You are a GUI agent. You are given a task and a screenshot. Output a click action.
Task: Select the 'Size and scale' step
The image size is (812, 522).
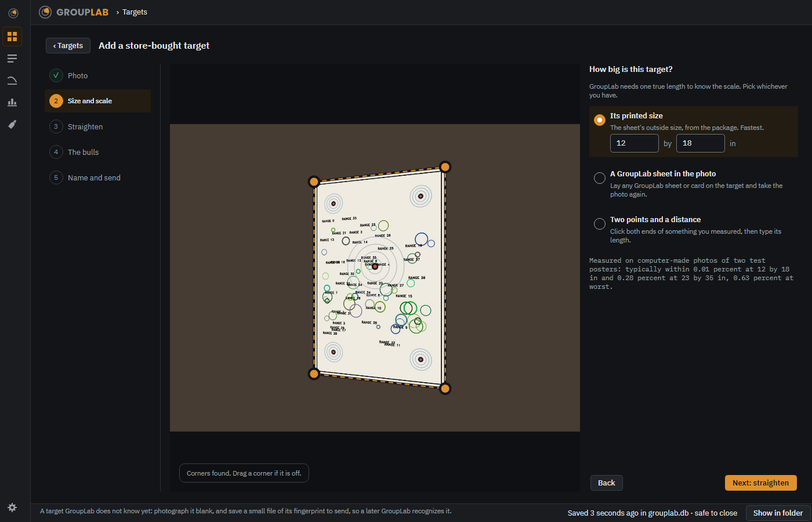[x=97, y=101]
